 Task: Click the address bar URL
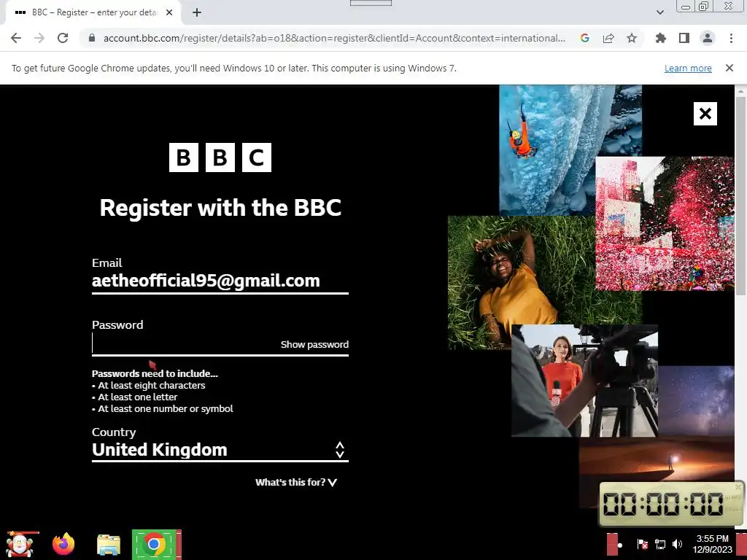pyautogui.click(x=334, y=38)
